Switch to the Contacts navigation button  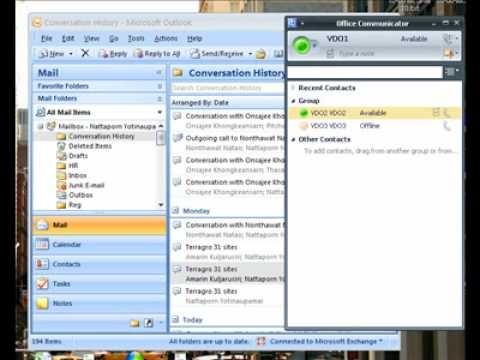coord(99,264)
